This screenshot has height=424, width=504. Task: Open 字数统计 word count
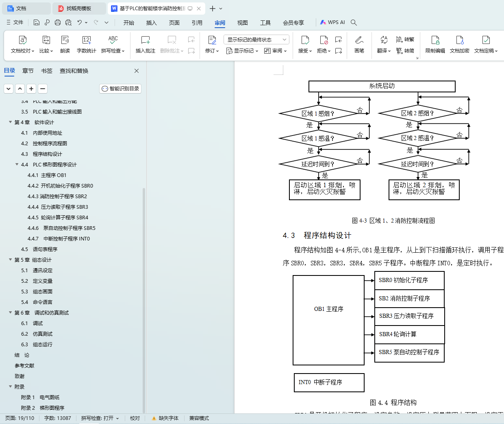(87, 45)
